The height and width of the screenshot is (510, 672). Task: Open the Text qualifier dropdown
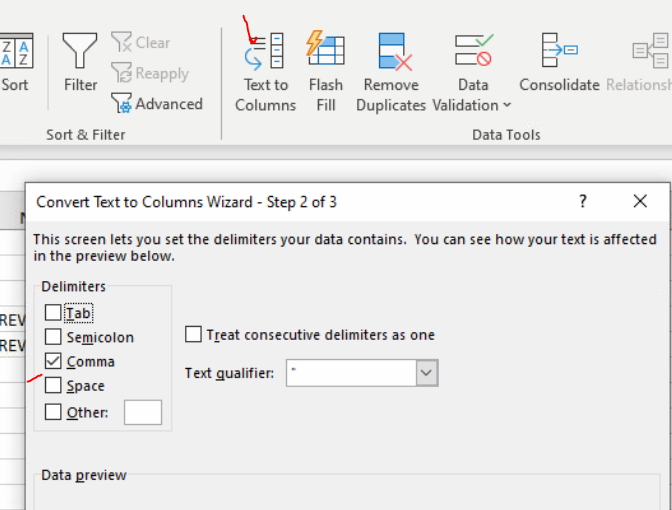[427, 373]
